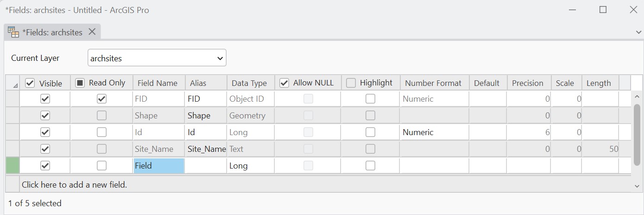The image size is (644, 215).
Task: Enable the Highlight header checkbox
Action: [351, 83]
